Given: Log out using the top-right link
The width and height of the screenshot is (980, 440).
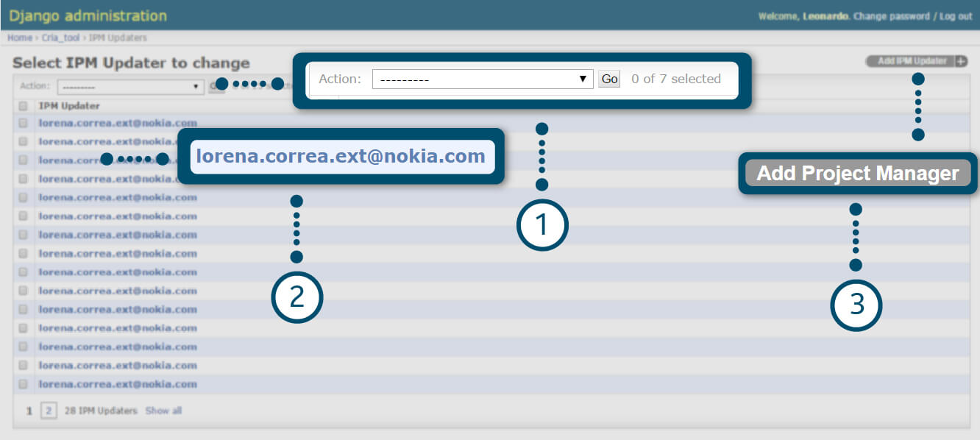Looking at the screenshot, I should pos(955,16).
